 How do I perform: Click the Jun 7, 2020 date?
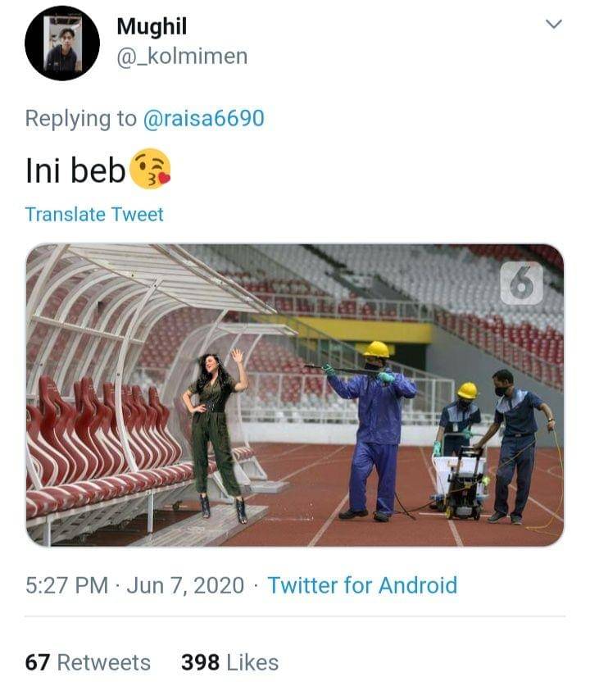185,585
